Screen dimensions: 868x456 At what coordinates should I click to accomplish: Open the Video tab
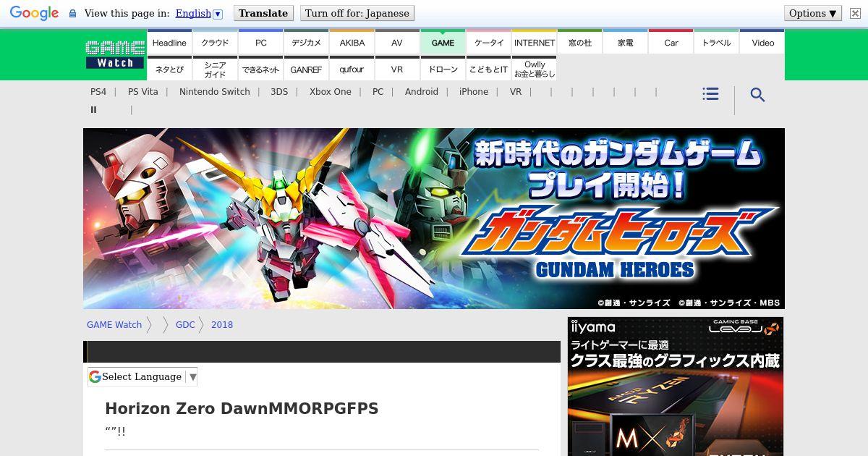pos(762,43)
